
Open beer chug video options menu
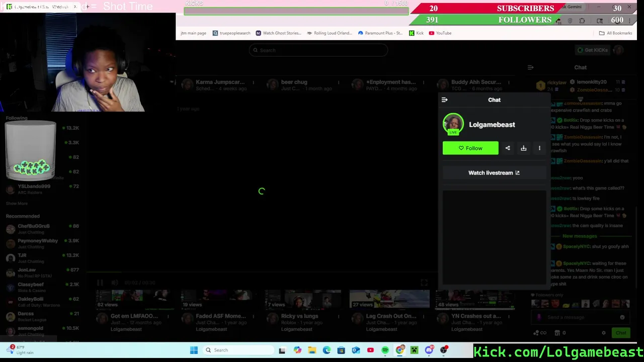point(338,82)
